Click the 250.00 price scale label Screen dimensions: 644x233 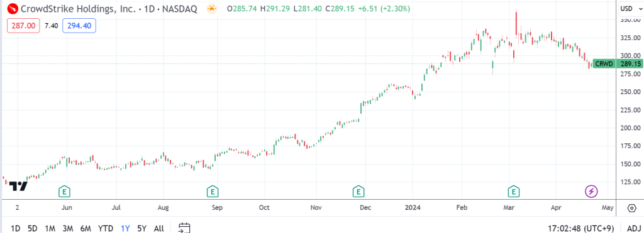tap(630, 92)
